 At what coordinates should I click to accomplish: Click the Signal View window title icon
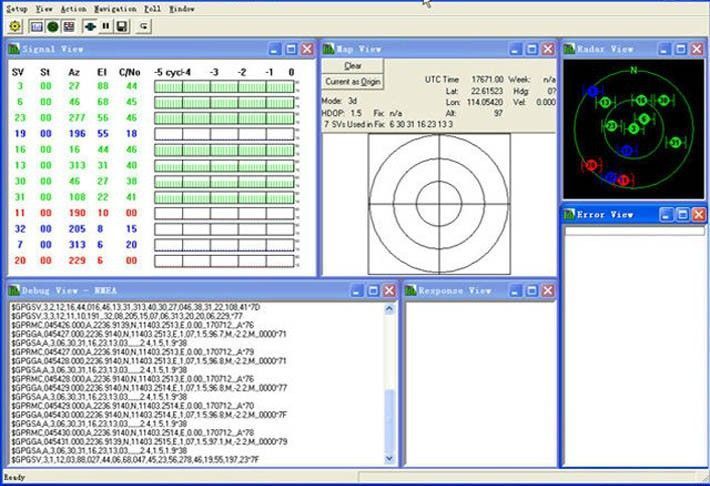[x=14, y=48]
